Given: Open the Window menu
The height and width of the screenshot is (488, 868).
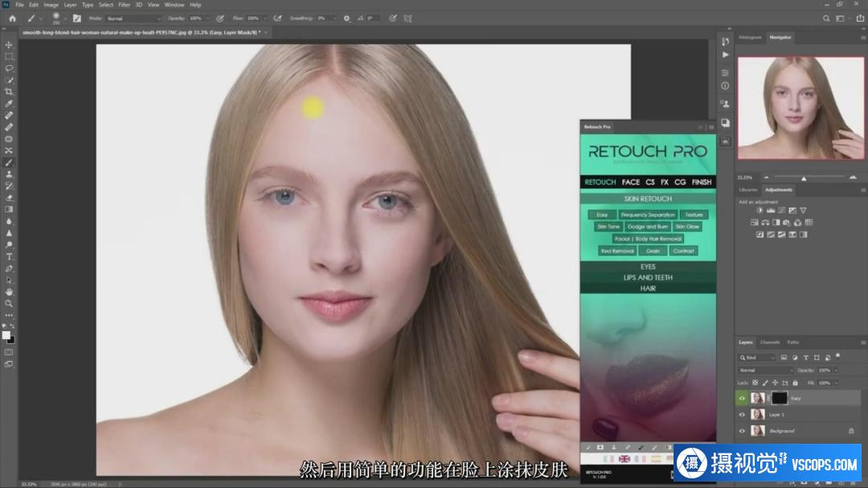Looking at the screenshot, I should 174,5.
